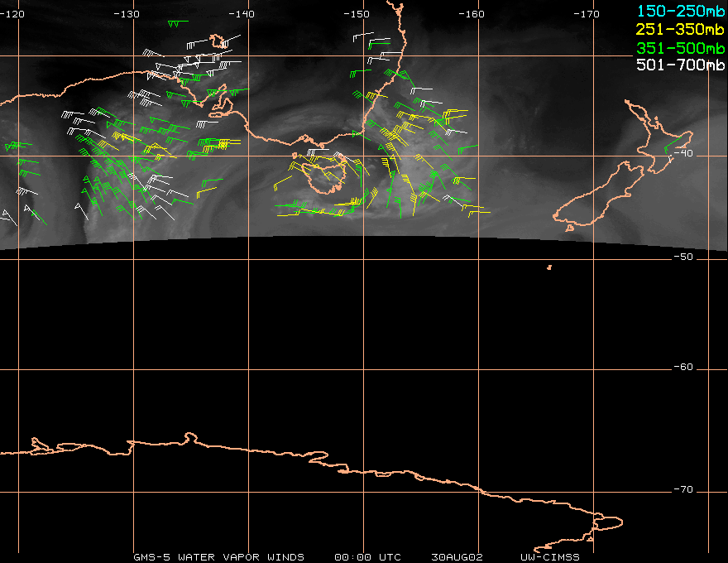Click the -130 longitude label

pos(127,14)
